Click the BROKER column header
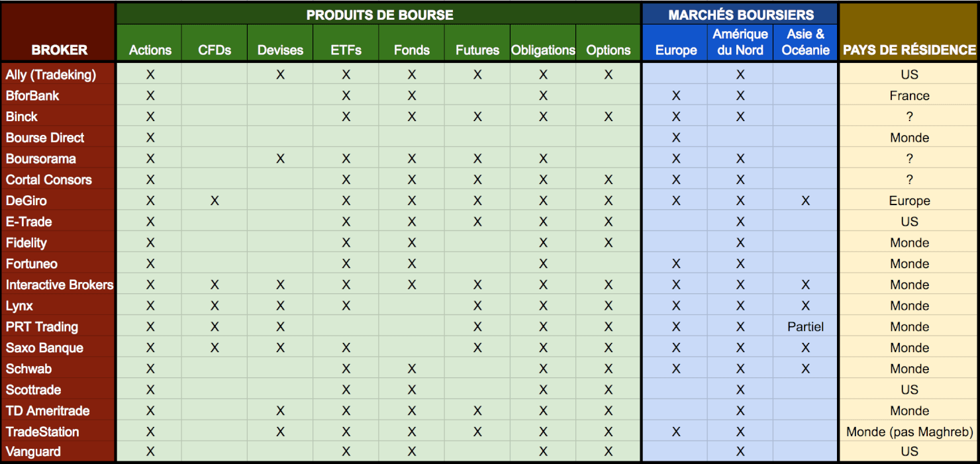 [59, 32]
